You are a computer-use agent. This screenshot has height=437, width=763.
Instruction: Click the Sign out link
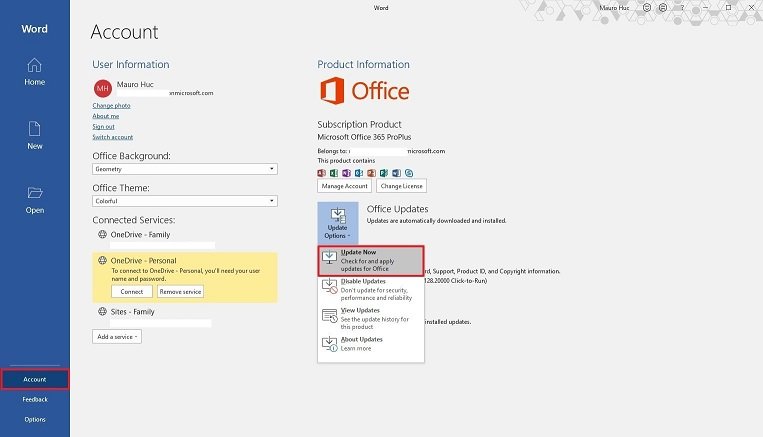(103, 126)
